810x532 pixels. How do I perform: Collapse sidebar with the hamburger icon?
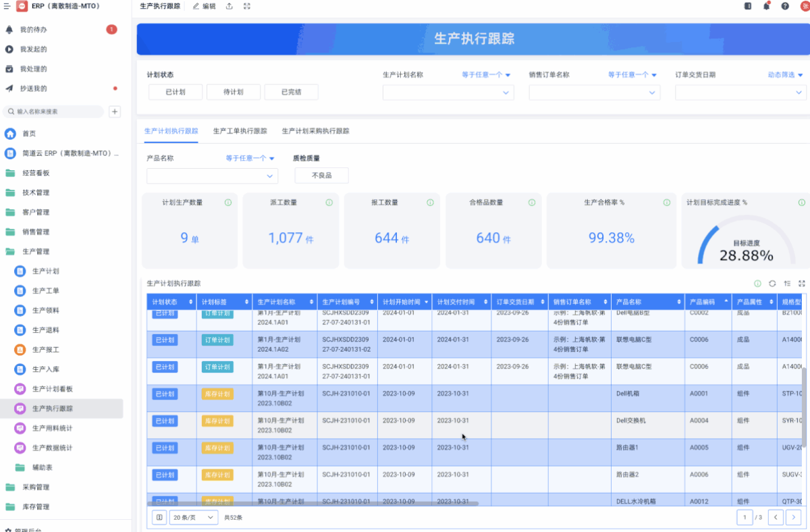pyautogui.click(x=6, y=6)
